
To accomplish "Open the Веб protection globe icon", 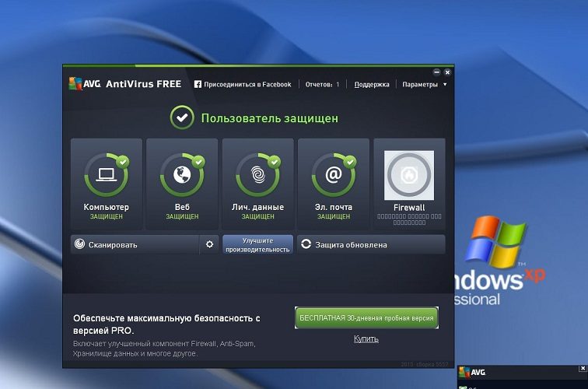I will click(182, 175).
